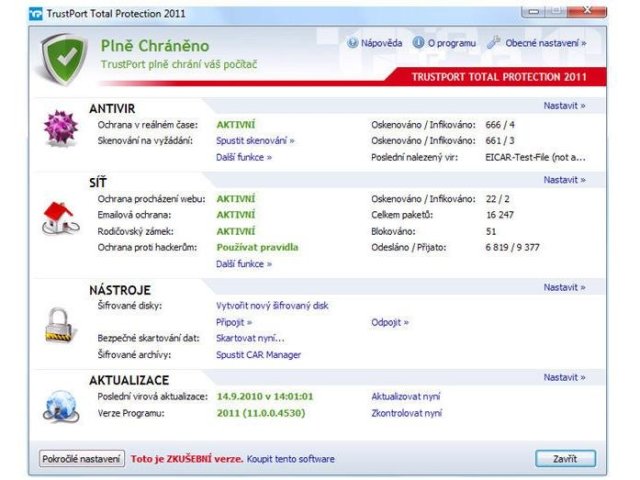The image size is (640, 480).
Task: Expand Další funkce in Antivir section
Action: [243, 157]
